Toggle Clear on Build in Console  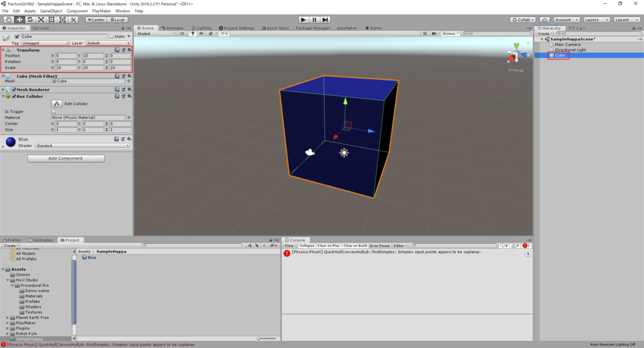coord(355,246)
